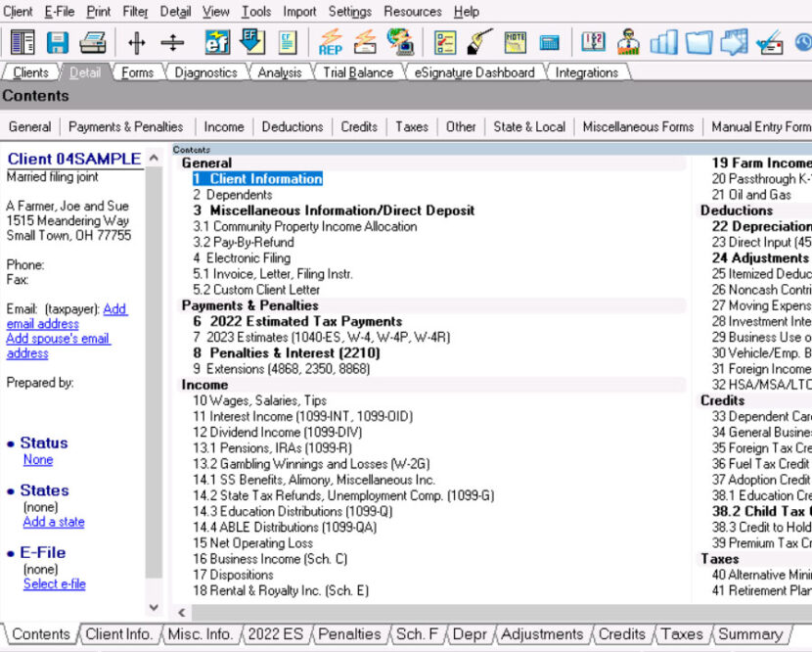Click the Print printer icon

tap(93, 42)
